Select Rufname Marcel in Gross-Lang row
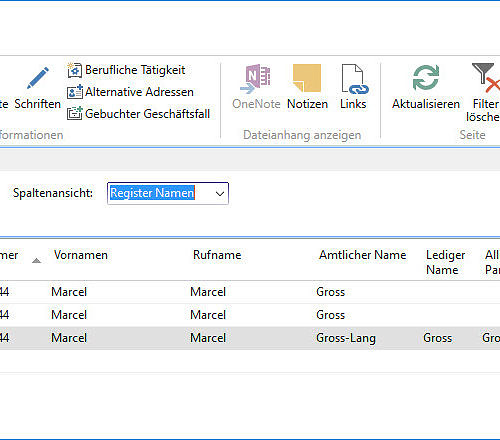Image resolution: width=500 pixels, height=440 pixels. coord(208,338)
